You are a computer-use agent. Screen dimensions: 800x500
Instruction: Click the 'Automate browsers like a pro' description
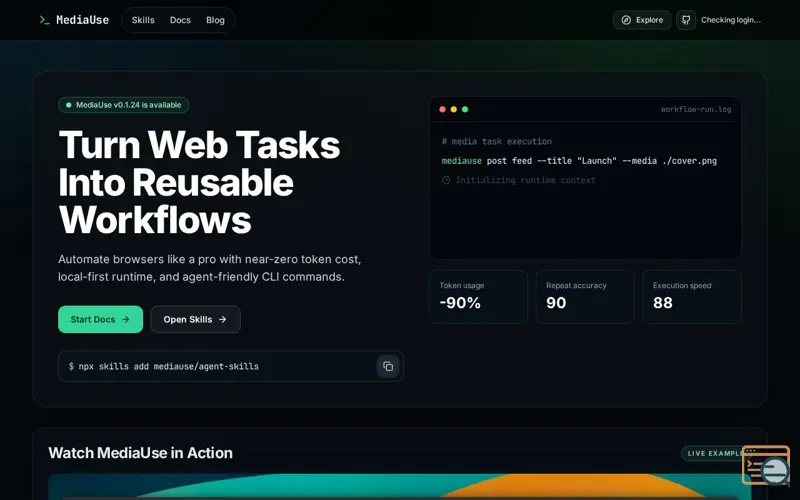coord(210,268)
